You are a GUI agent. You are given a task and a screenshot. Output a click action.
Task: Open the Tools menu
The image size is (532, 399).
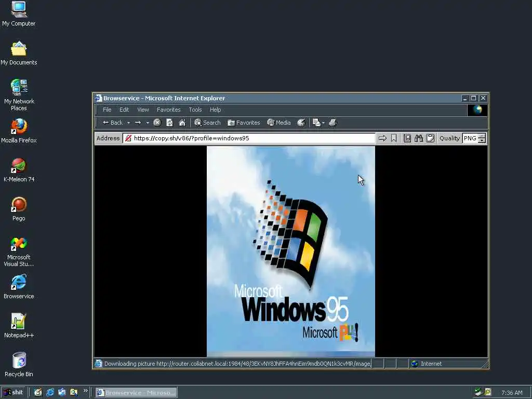(195, 110)
